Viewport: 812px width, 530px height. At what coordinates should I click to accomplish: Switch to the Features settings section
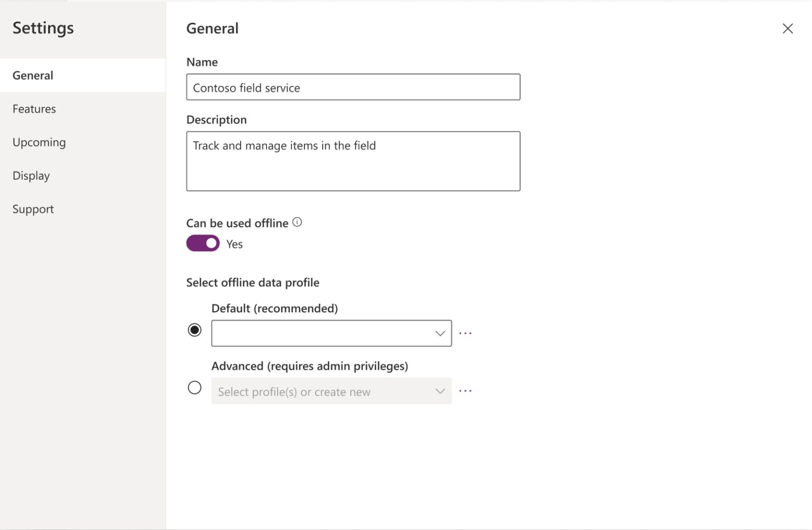[34, 109]
